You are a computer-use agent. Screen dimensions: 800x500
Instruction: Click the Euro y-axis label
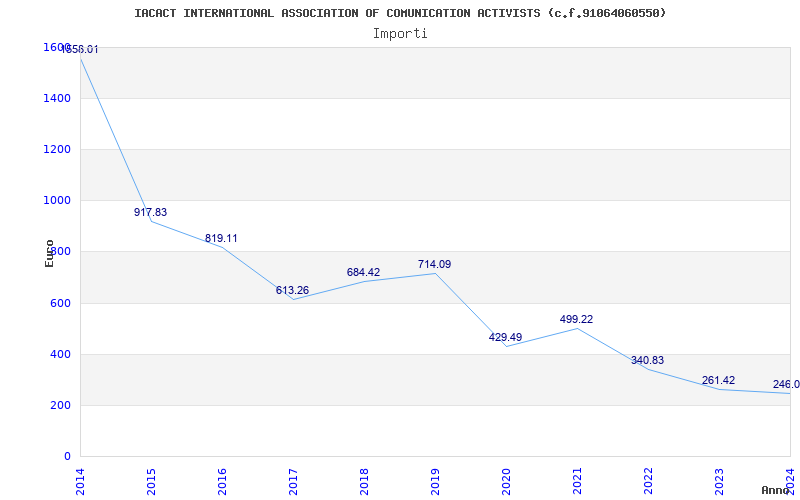click(x=49, y=252)
